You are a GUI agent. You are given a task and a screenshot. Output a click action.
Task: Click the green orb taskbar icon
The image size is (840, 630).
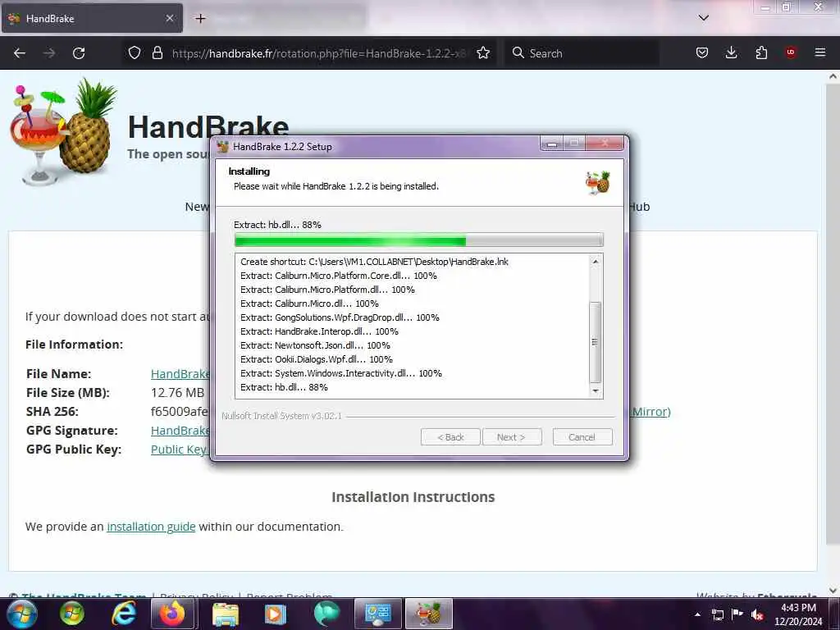tap(72, 614)
